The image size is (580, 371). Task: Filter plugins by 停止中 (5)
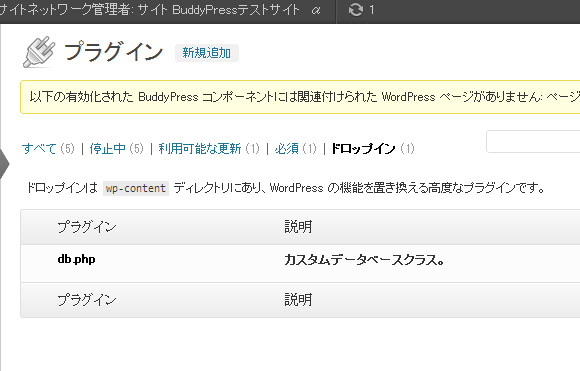(117, 149)
